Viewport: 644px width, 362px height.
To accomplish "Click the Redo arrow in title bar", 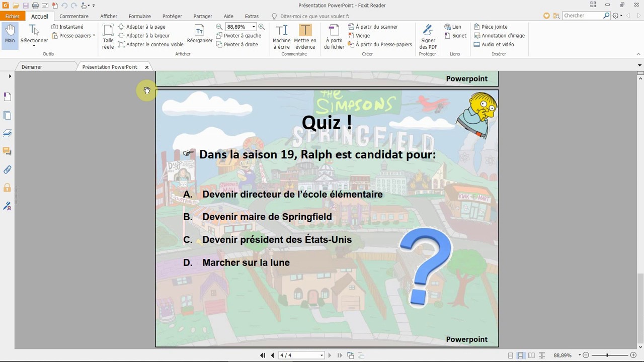I will coord(74,5).
